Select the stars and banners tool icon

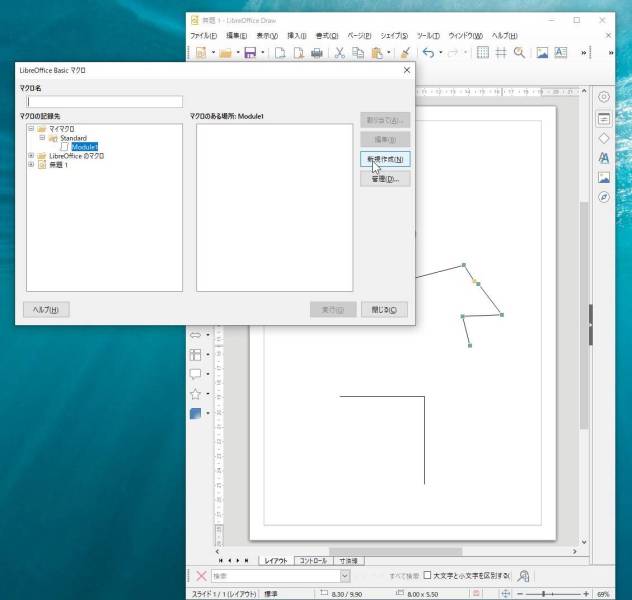[195, 394]
